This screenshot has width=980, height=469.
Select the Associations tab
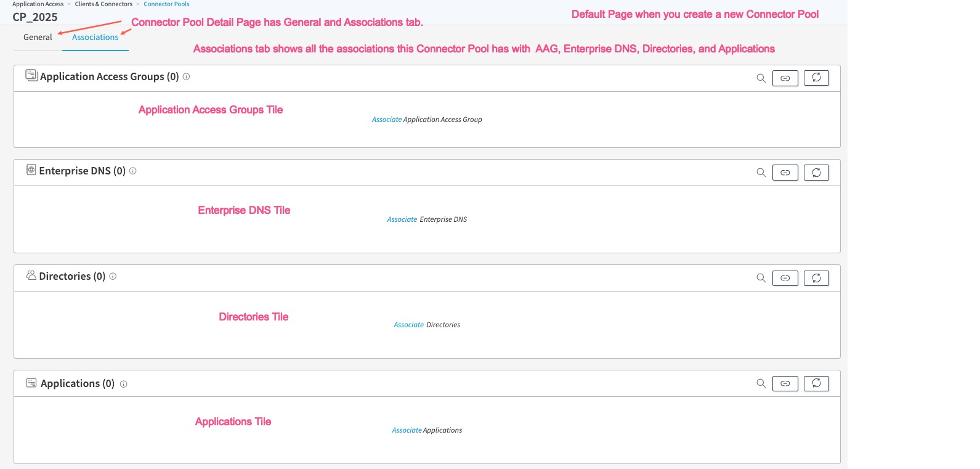tap(95, 38)
